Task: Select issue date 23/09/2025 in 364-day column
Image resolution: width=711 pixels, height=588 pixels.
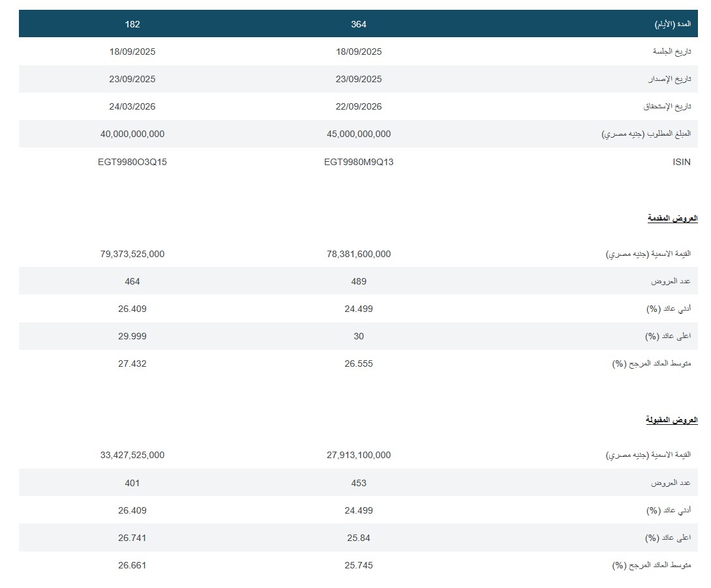Action: coord(359,79)
